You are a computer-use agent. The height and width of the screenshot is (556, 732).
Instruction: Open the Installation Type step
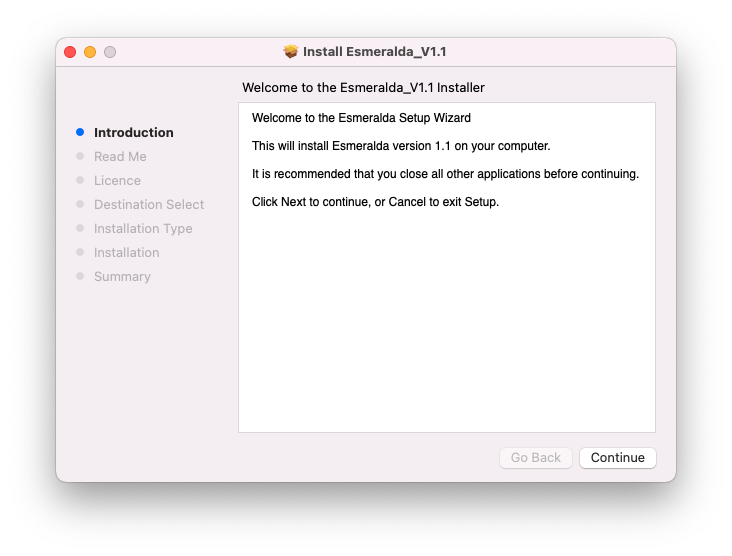143,228
